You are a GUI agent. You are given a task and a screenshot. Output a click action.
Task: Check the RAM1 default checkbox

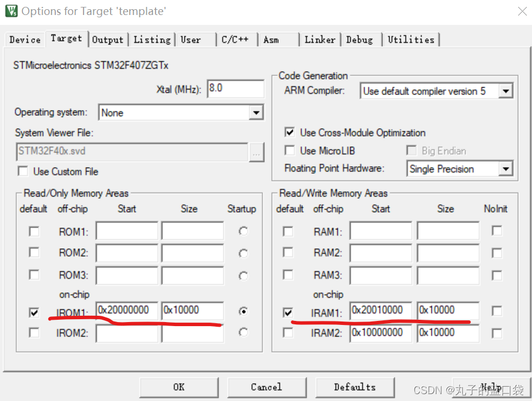(x=288, y=231)
